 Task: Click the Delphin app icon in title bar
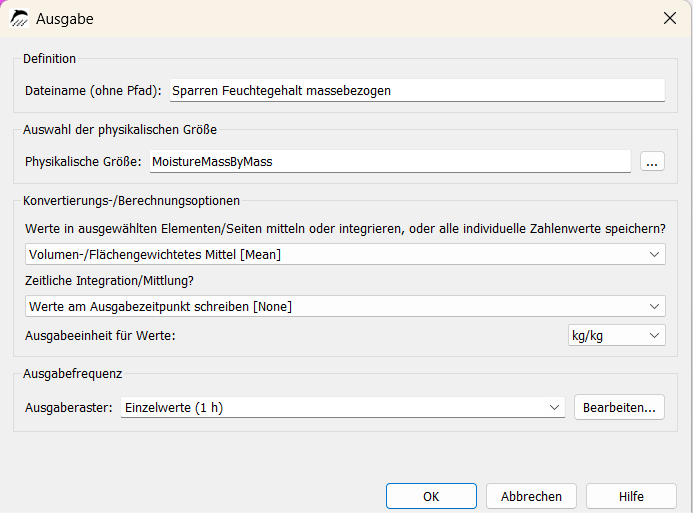point(19,19)
